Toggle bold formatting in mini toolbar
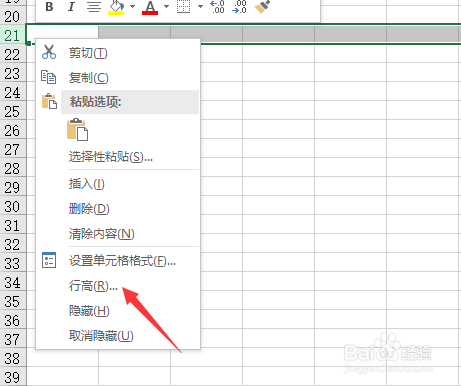The image size is (461, 386). (x=49, y=6)
